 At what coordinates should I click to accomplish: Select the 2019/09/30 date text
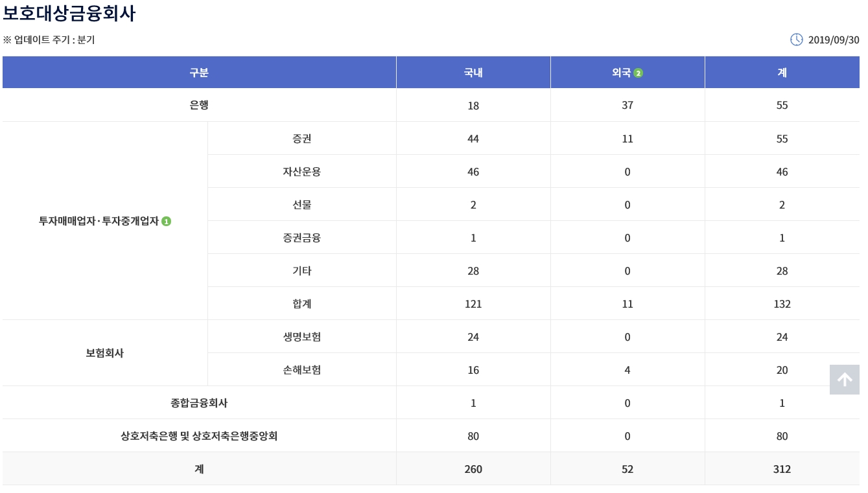coord(834,40)
